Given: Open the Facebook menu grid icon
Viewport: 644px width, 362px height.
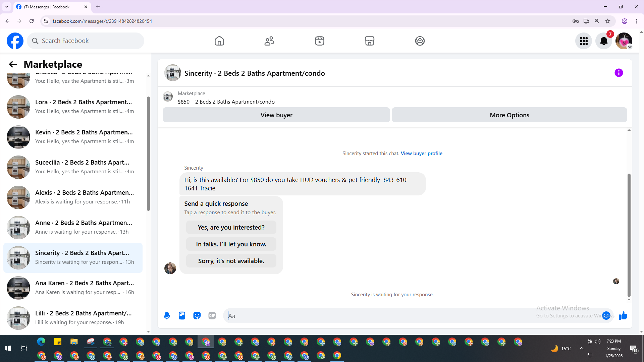Looking at the screenshot, I should click(x=584, y=41).
